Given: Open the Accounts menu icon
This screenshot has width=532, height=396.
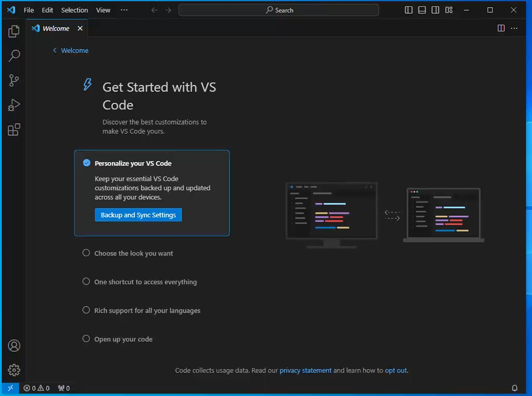Looking at the screenshot, I should click(14, 346).
